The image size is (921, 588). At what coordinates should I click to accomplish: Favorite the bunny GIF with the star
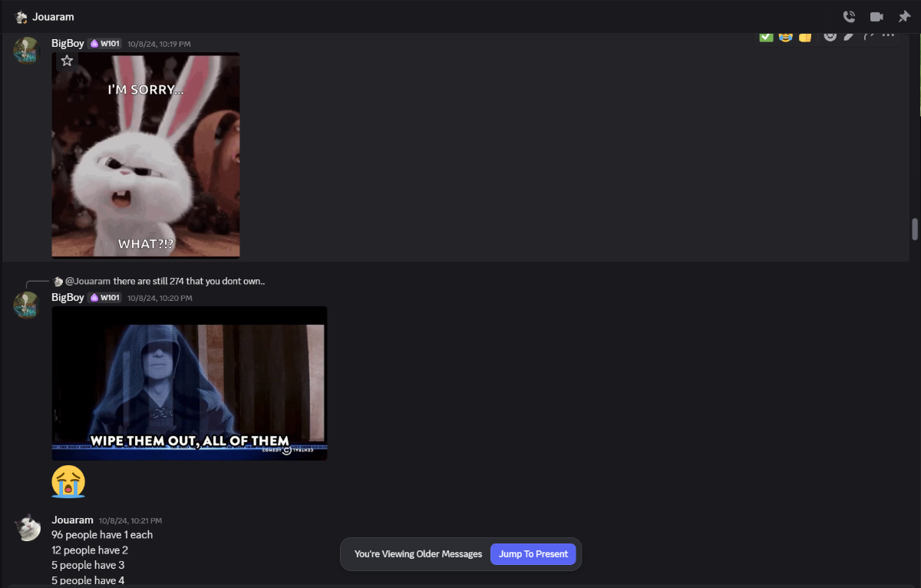pos(67,61)
